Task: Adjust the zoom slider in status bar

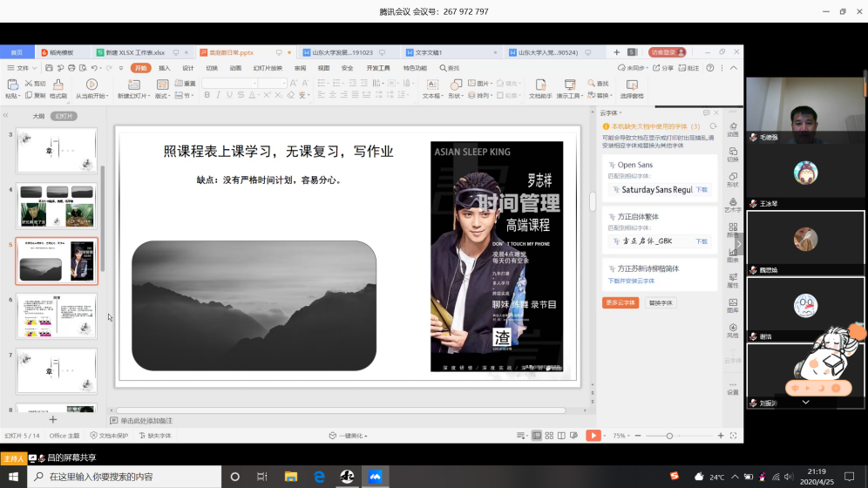Action: [669, 435]
